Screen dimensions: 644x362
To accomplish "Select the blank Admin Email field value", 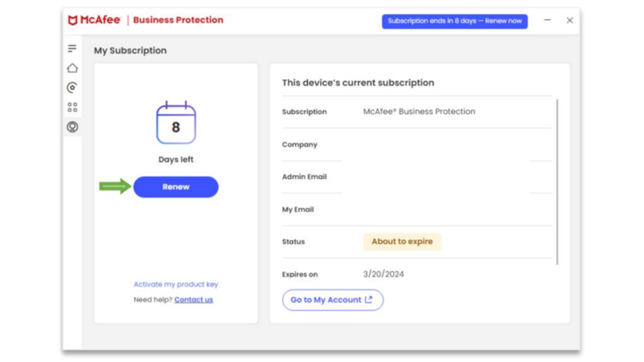I will coord(440,177).
